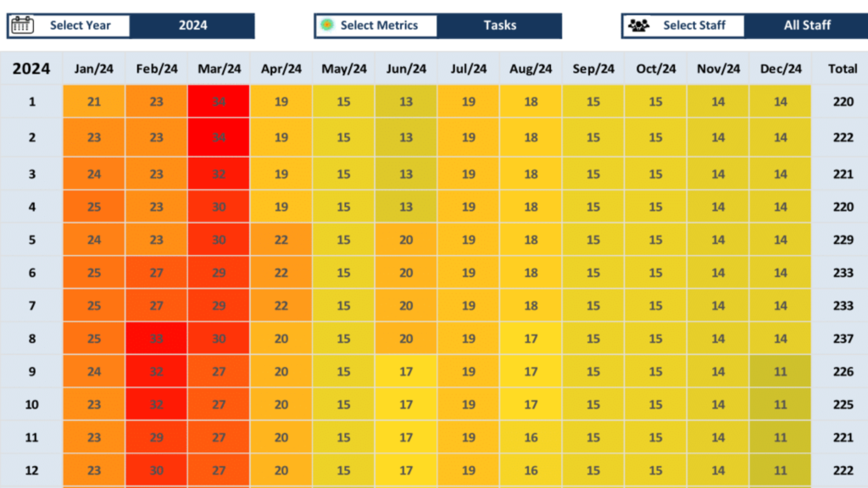
Task: Select the orange Jun/24 cell showing 20 in row 5
Action: 405,239
